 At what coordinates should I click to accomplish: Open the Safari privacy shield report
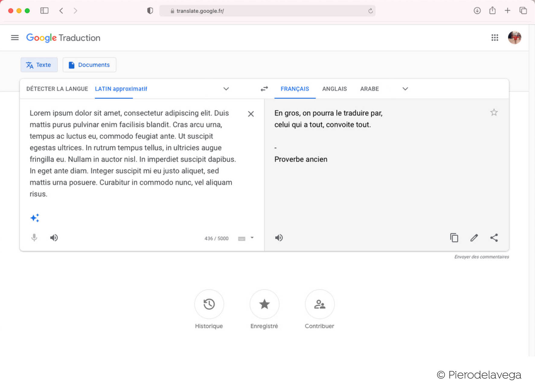point(150,11)
